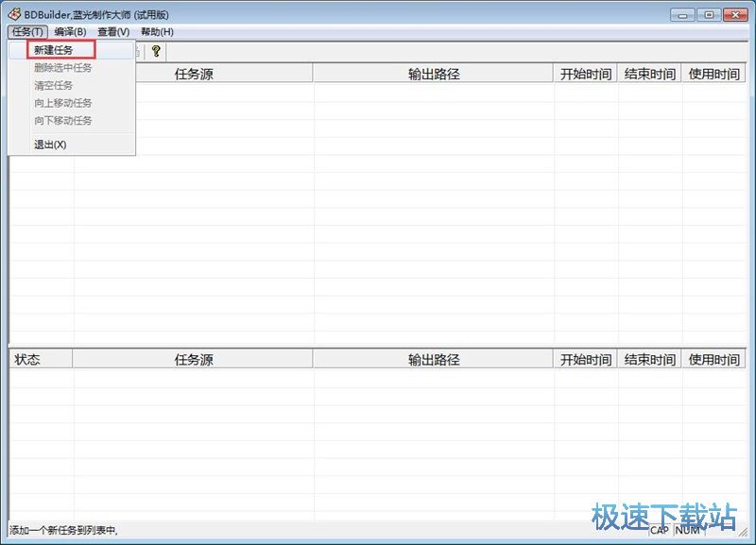The image size is (756, 545).
Task: Maximize the BDBuilder window
Action: point(709,15)
